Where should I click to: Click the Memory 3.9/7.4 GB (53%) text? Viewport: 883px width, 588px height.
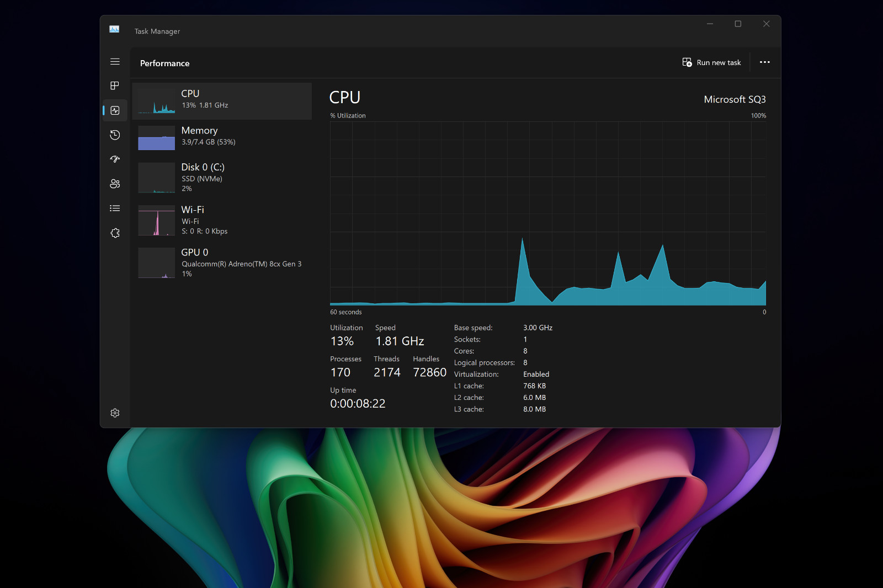click(x=209, y=142)
